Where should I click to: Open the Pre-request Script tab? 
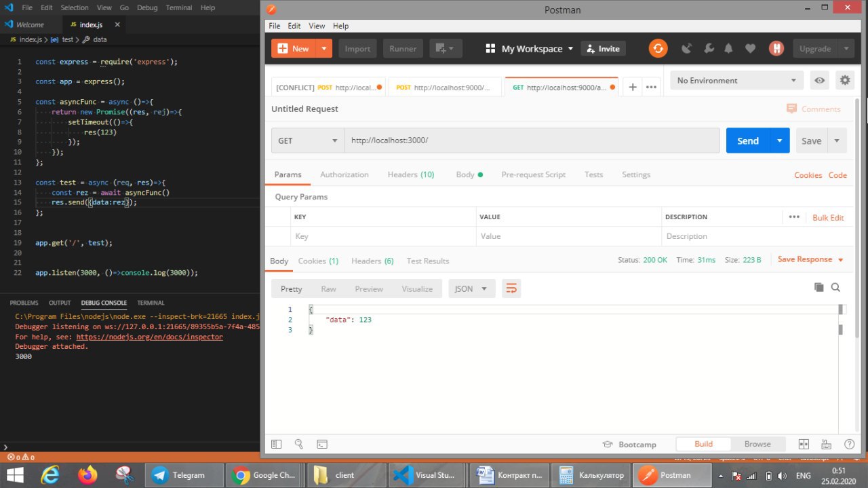(x=533, y=174)
